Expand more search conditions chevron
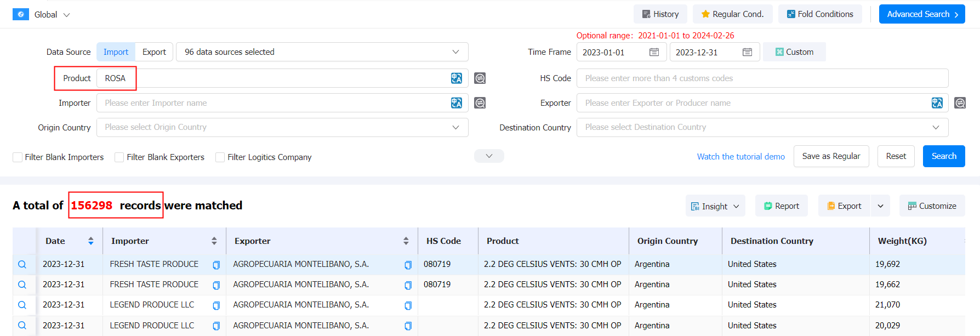The width and height of the screenshot is (980, 336). click(x=489, y=156)
